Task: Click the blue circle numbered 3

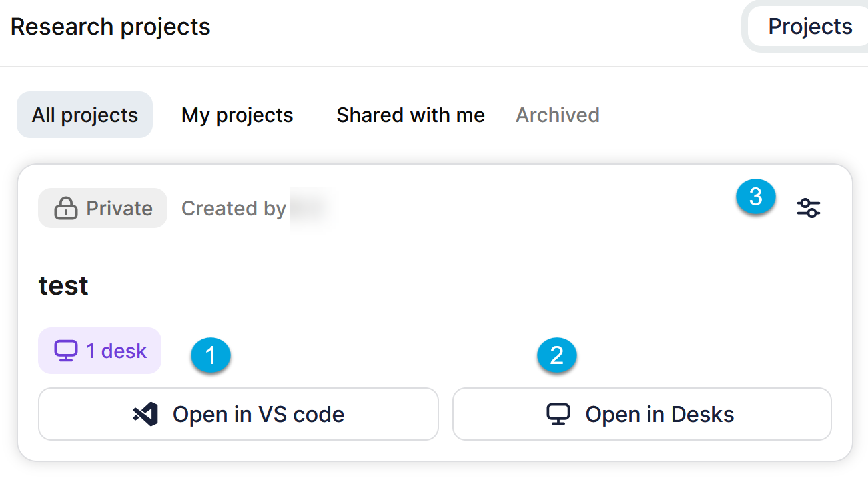Action: click(x=755, y=197)
